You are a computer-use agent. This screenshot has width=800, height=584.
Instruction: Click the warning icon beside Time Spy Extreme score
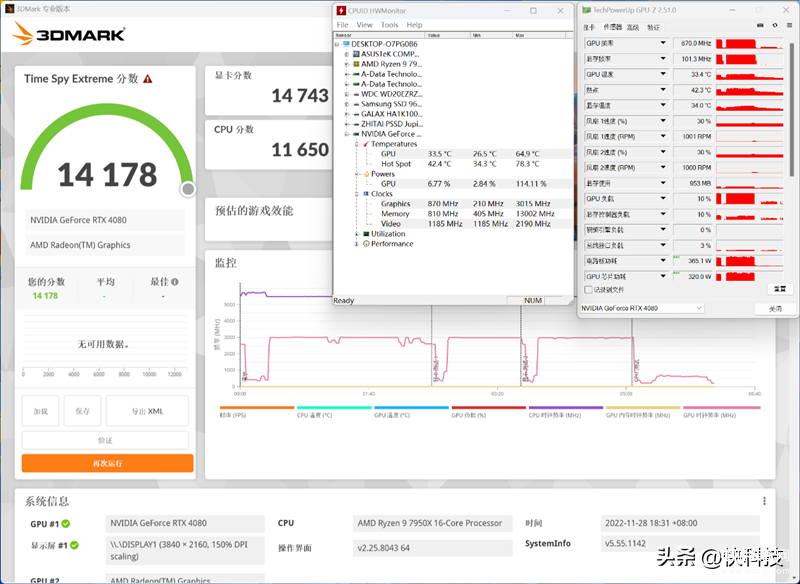148,79
